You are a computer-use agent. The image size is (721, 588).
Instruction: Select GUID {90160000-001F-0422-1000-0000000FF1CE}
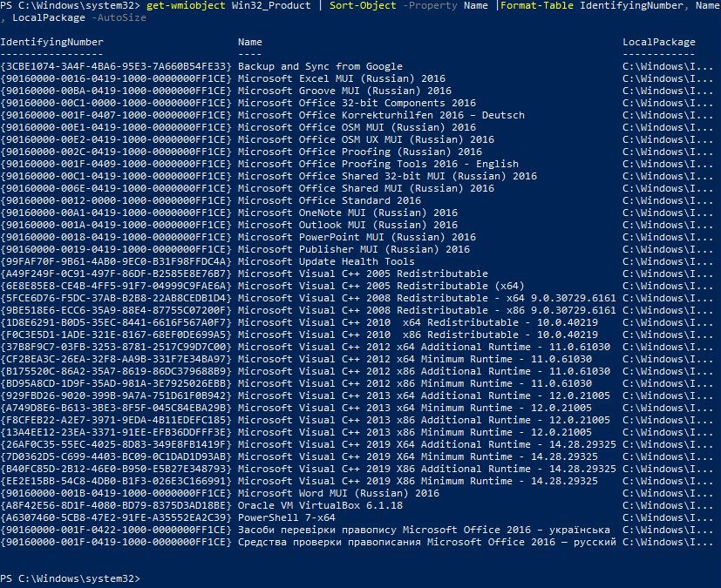pos(116,530)
